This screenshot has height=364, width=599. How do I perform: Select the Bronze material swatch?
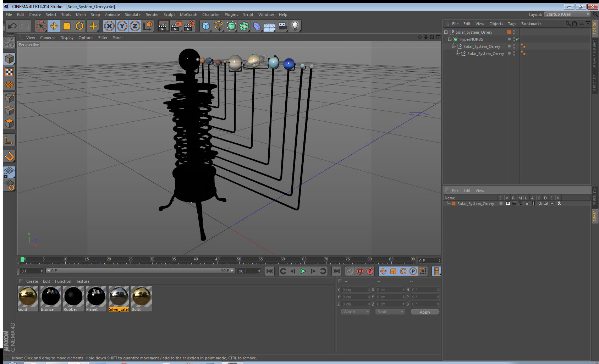coord(51,297)
